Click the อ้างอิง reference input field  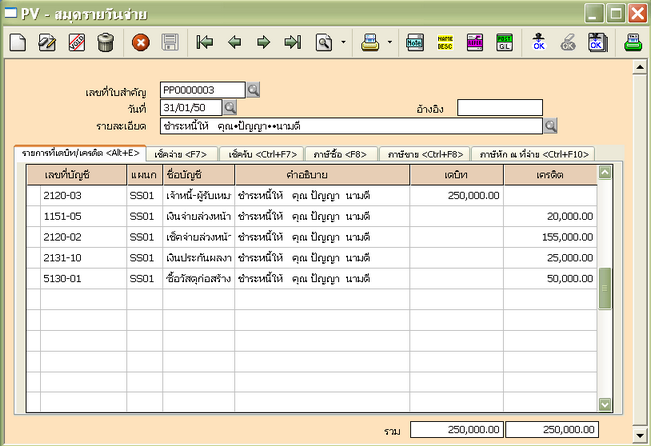(499, 108)
